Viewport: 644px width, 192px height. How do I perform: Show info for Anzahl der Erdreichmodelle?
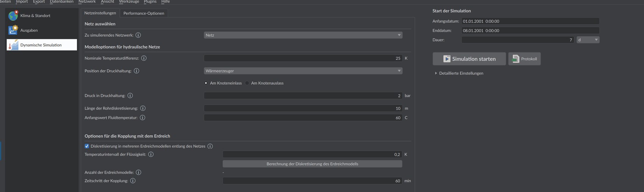click(x=139, y=172)
